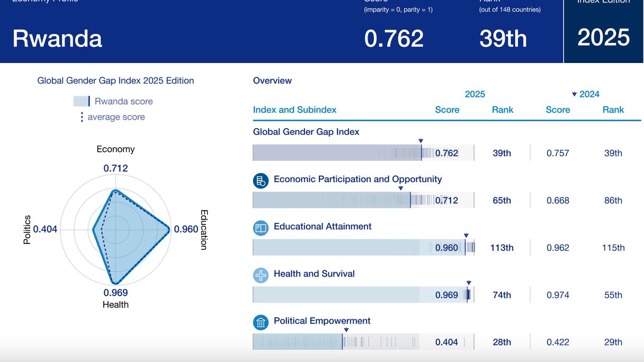
Task: Open the Health and Survival subindex label
Action: coord(314,274)
